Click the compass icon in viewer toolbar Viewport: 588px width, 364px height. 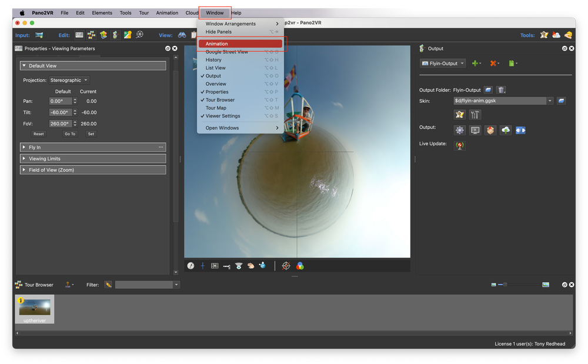tap(191, 266)
